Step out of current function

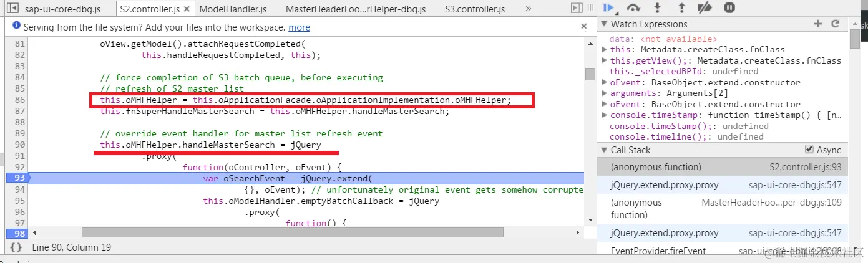pos(681,8)
